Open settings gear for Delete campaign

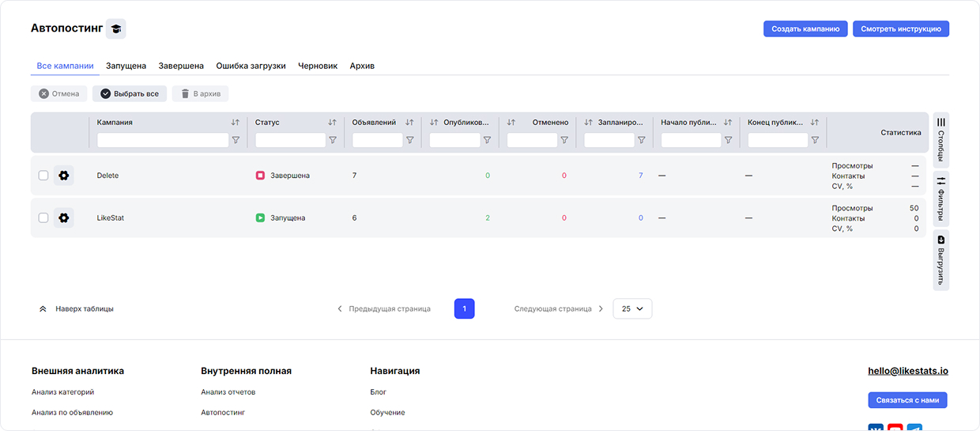click(64, 176)
